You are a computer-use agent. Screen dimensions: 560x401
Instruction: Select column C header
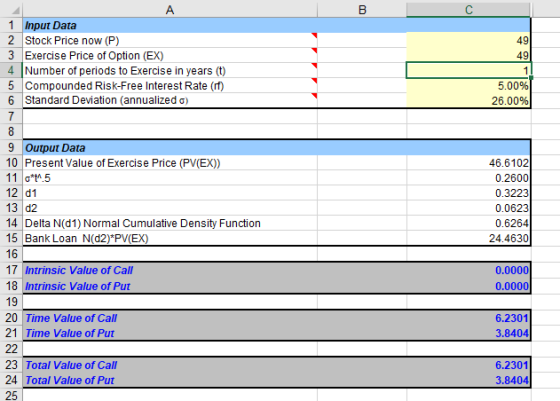pos(469,10)
